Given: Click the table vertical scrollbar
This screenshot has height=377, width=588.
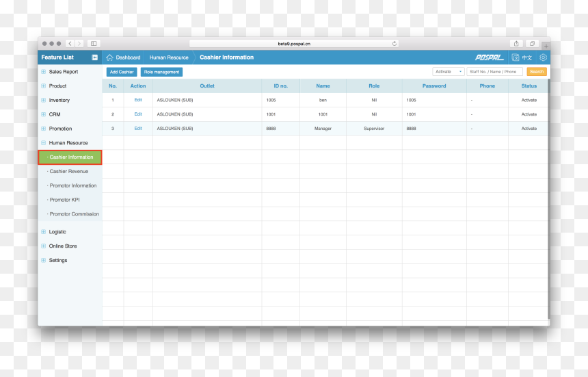Looking at the screenshot, I should pyautogui.click(x=548, y=199).
